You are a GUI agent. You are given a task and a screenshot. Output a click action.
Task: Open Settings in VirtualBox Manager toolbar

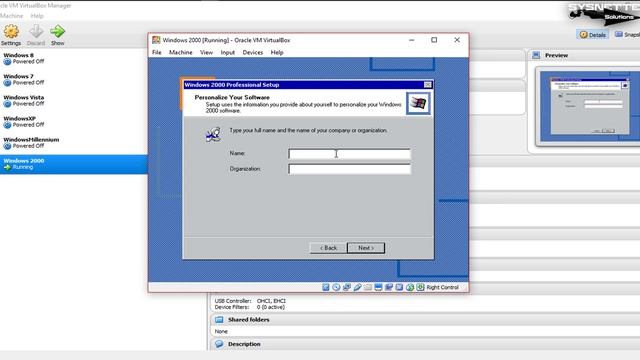coord(11,35)
